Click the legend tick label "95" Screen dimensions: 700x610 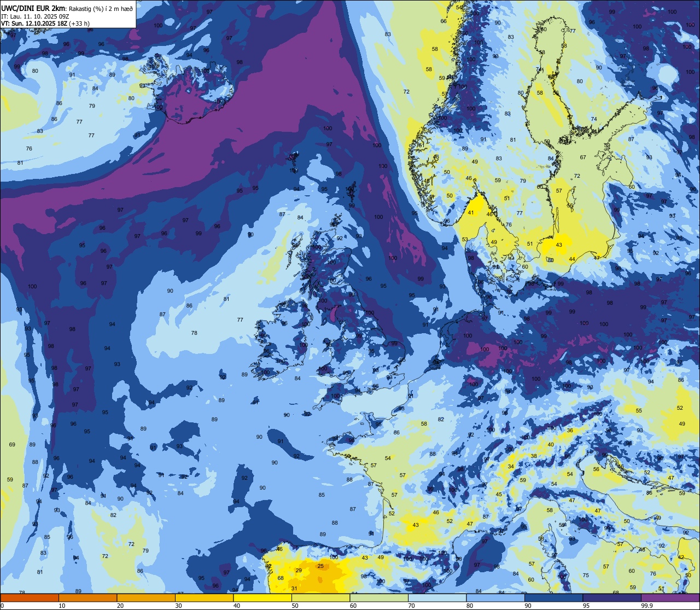[586, 605]
